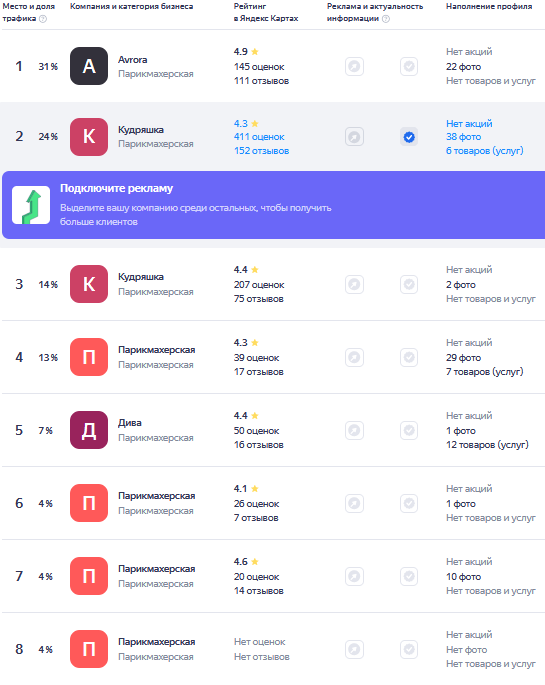Click the blue verified checkmark in row 2
545x685 pixels.
[x=409, y=137]
